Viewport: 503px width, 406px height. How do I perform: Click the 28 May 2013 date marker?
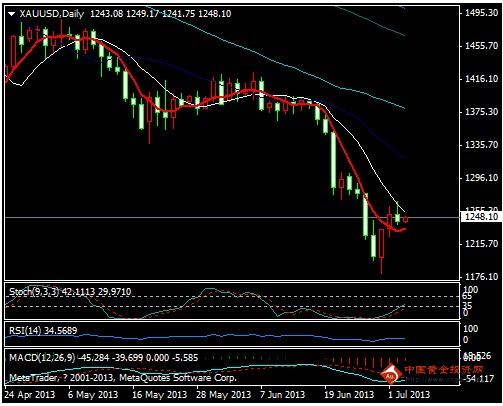tap(223, 395)
